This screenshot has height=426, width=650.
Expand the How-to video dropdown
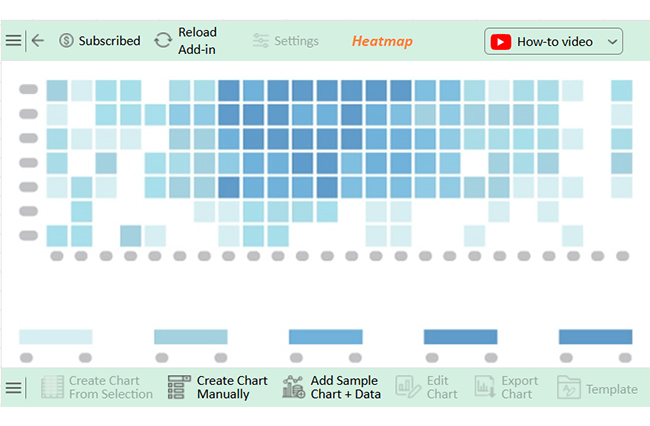tap(612, 42)
